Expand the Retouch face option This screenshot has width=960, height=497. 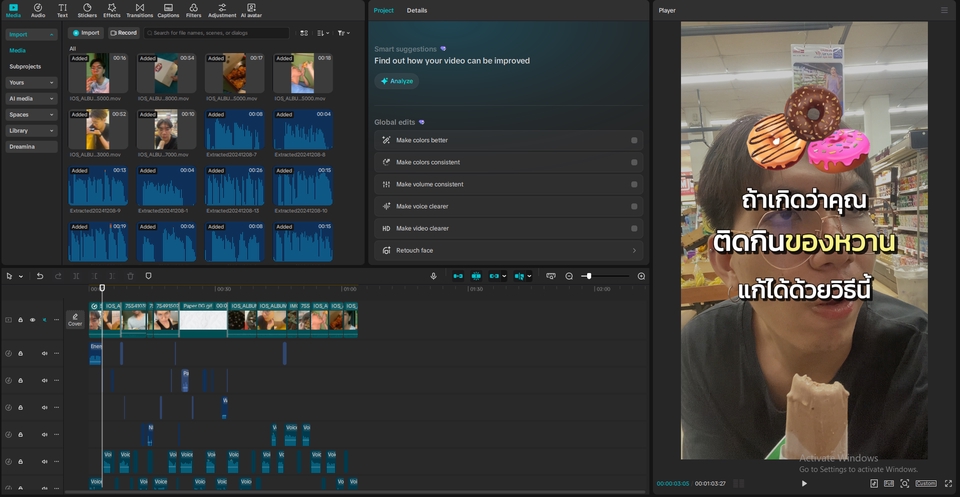(634, 250)
